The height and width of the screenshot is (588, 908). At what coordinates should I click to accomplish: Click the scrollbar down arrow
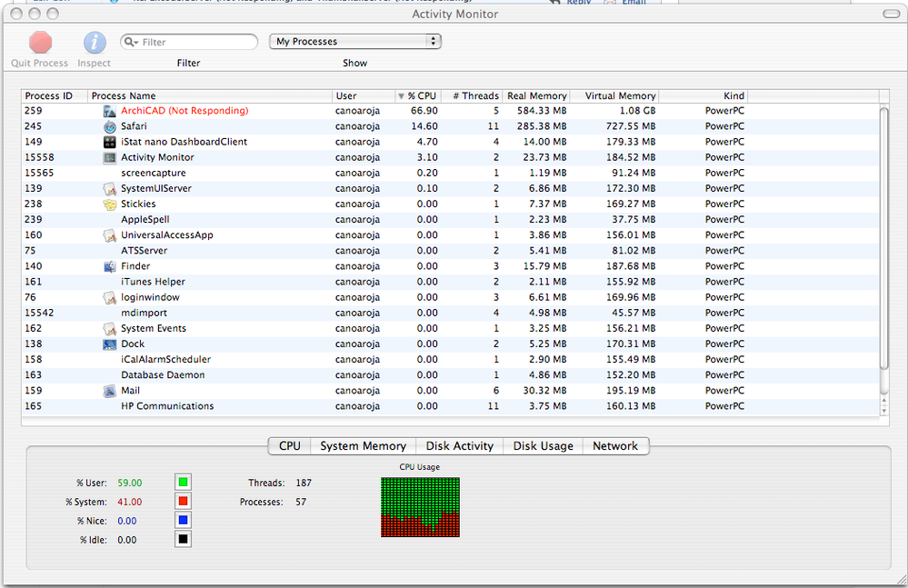pos(883,411)
